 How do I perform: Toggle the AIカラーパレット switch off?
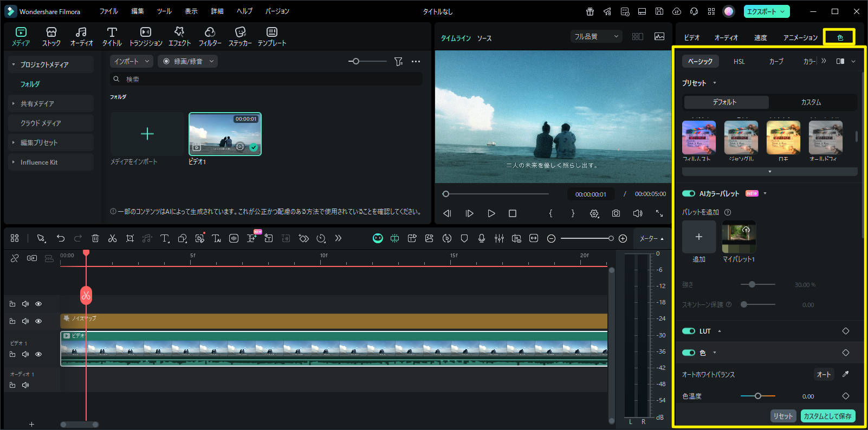pos(689,193)
